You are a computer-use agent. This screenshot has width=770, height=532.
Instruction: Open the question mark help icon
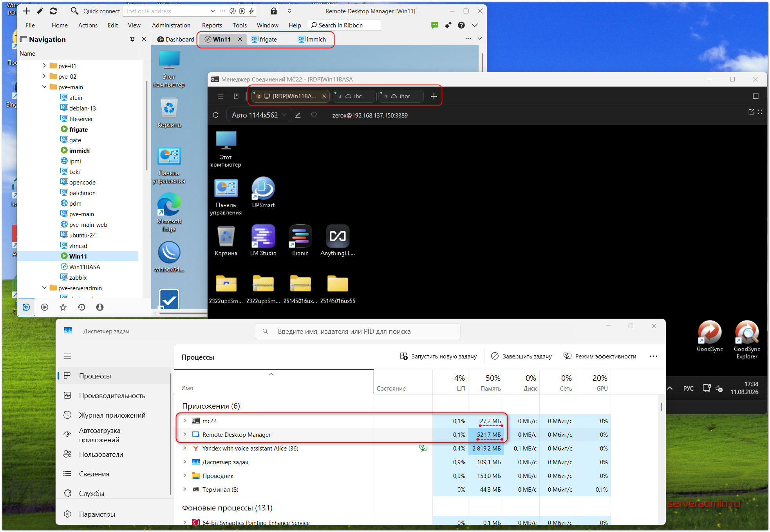461,25
